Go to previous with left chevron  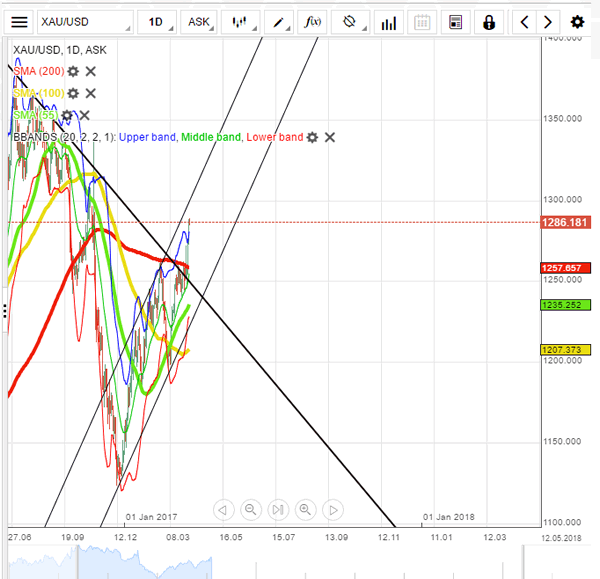[525, 22]
